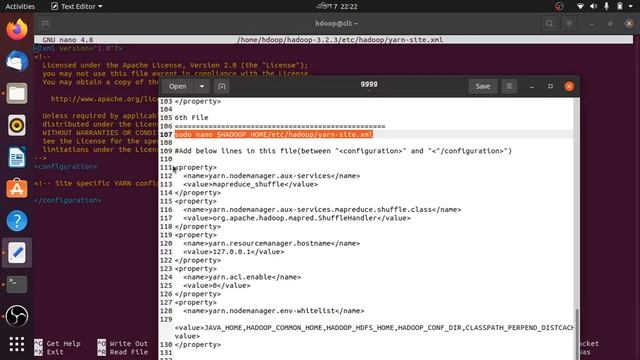Click the Write Out shortcut in nano
640x360 pixels.
pyautogui.click(x=123, y=344)
